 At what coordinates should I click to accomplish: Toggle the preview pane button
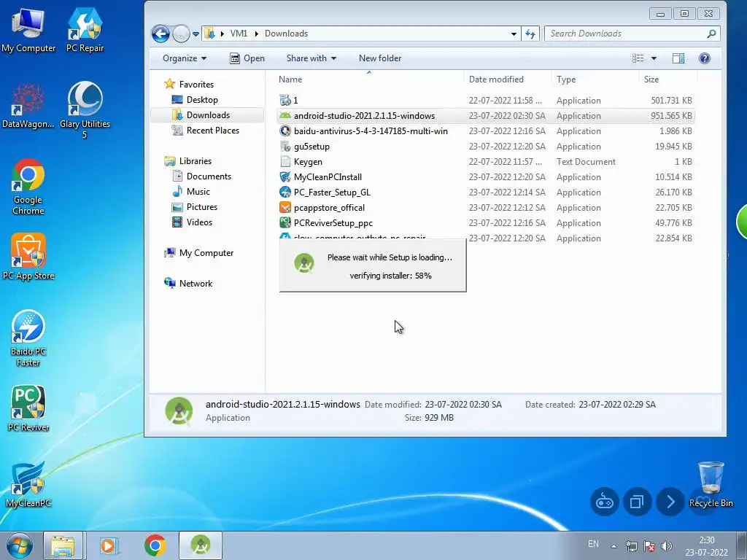coord(678,58)
